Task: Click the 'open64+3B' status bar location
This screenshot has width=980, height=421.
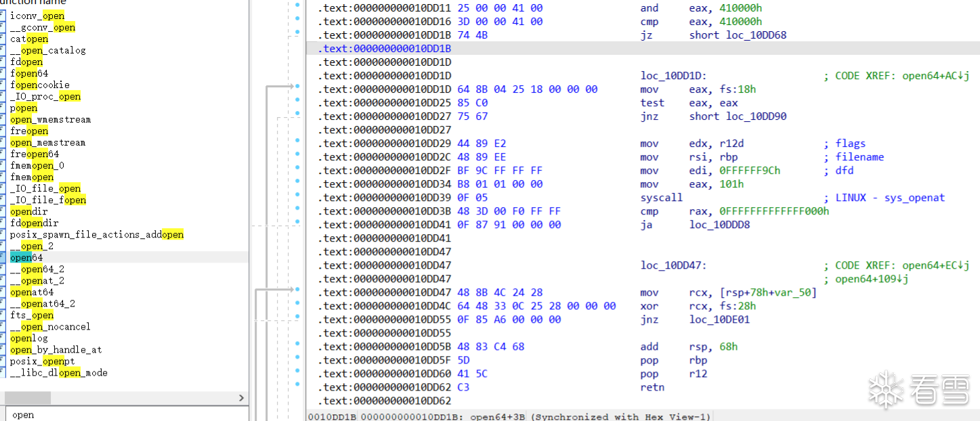Action: coord(497,416)
